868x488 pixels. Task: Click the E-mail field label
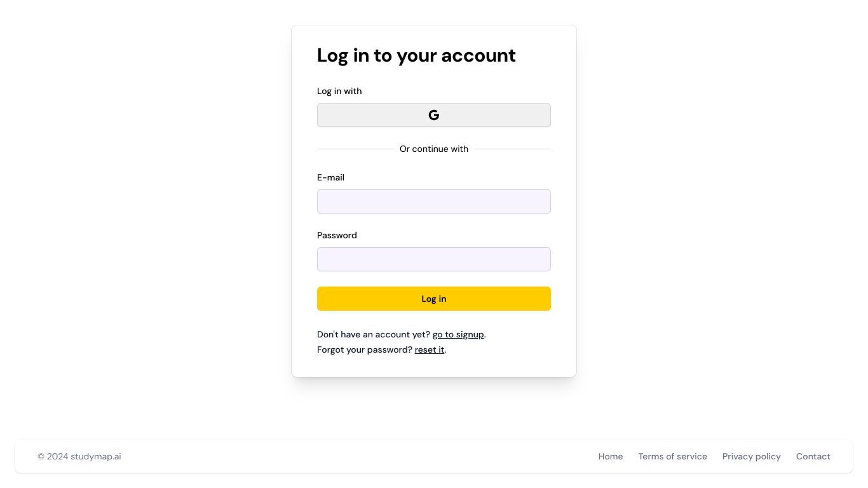pos(330,177)
